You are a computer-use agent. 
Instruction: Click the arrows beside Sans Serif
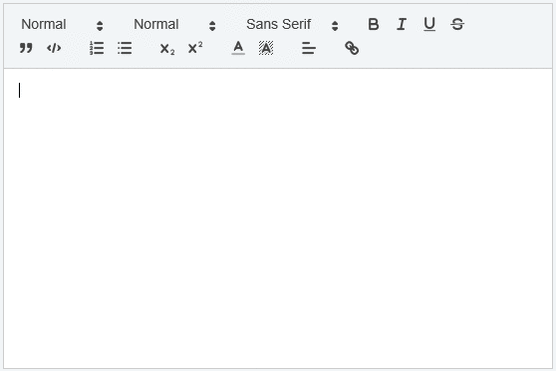[335, 26]
